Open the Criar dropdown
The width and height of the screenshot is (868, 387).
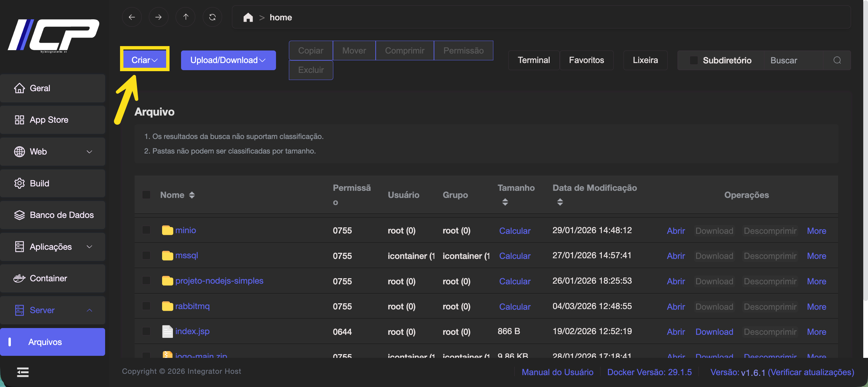144,60
